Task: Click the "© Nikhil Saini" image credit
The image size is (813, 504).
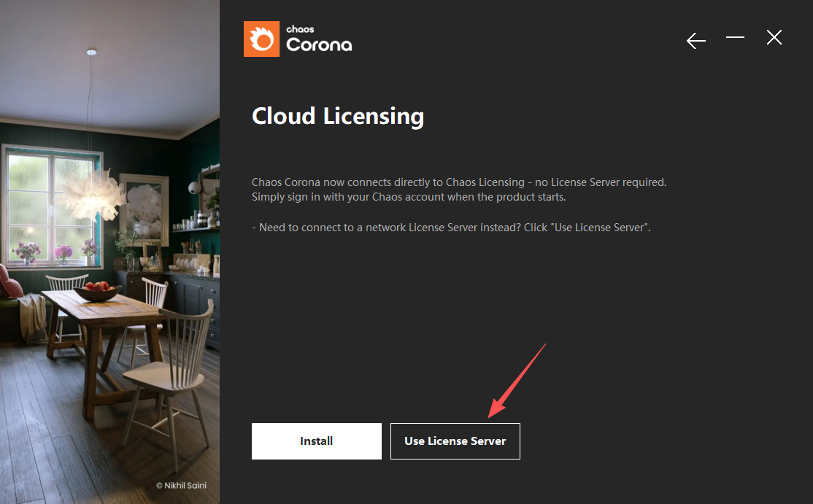Action: tap(181, 485)
